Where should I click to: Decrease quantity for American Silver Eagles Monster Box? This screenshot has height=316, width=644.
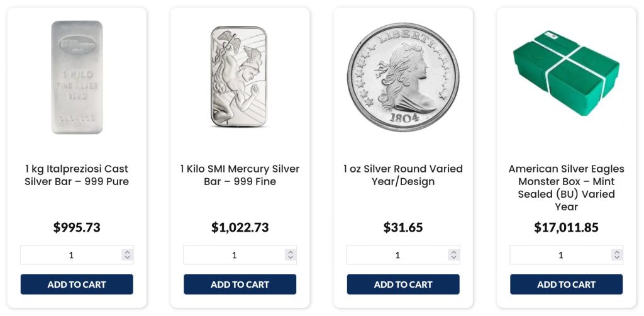(x=617, y=257)
